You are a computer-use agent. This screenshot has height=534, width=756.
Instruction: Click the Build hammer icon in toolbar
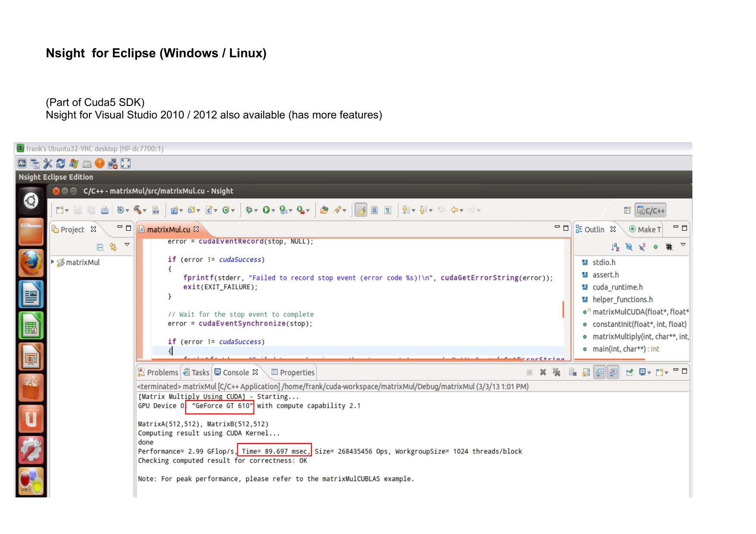138,210
